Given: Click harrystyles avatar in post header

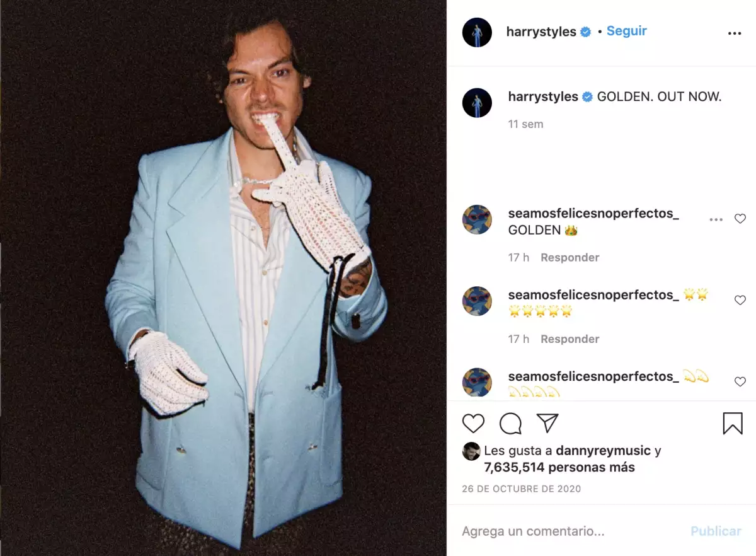Looking at the screenshot, I should (x=477, y=32).
